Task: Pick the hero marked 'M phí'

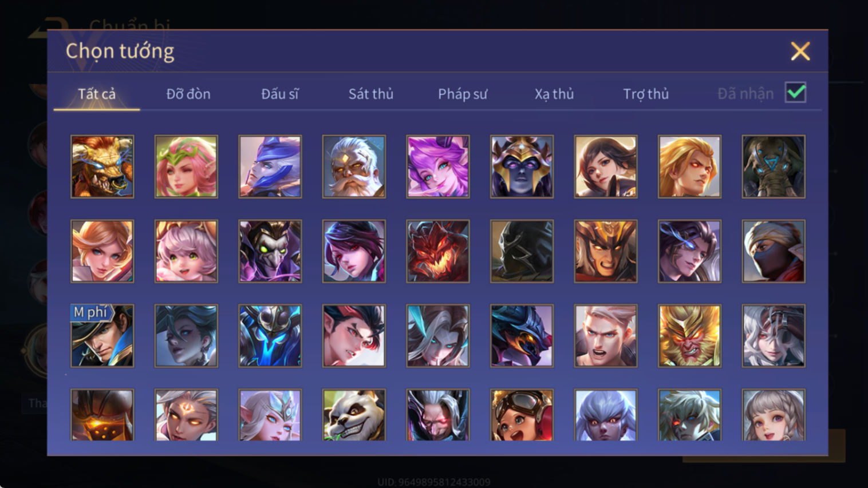Action: [102, 336]
